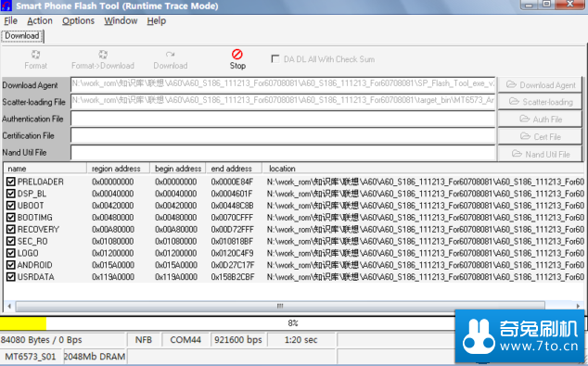Click end address 0x00D72FFF of RECOVERY
588x366 pixels.
click(232, 229)
